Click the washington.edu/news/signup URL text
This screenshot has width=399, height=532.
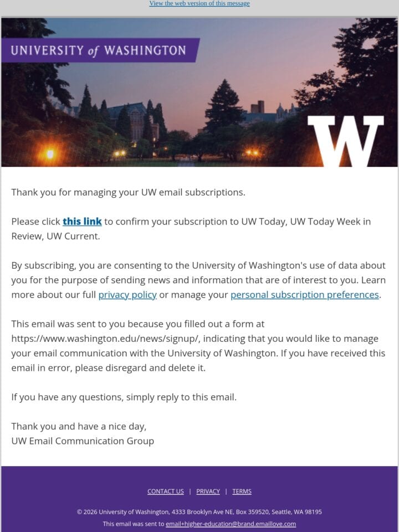[106, 339]
